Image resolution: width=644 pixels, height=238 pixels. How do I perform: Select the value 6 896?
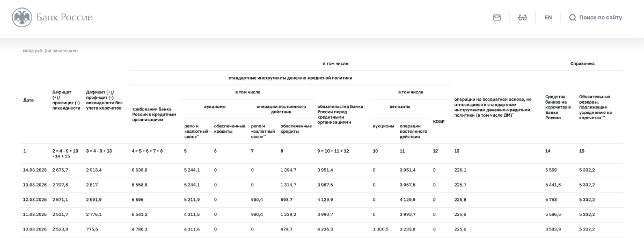[137, 199]
